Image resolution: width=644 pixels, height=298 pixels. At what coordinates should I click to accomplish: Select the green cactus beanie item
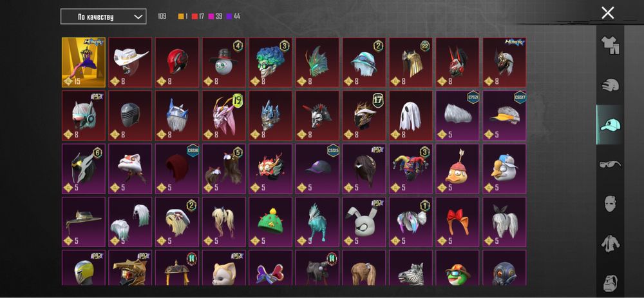270,222
